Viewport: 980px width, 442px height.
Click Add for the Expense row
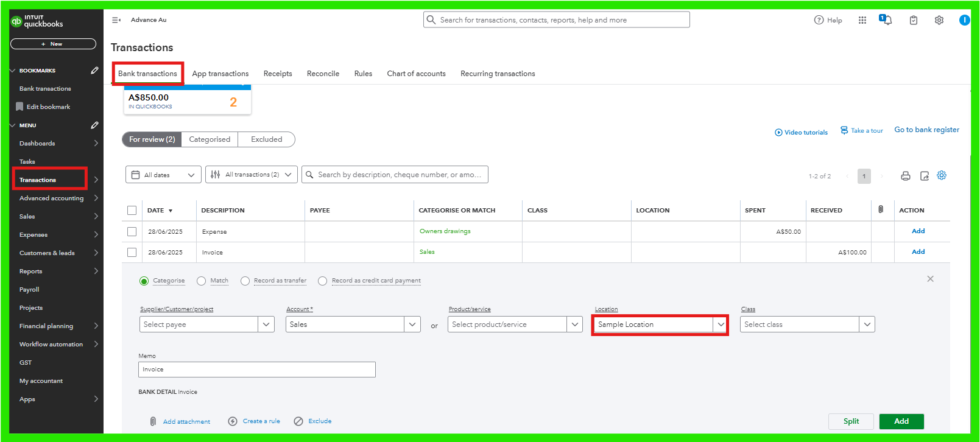918,231
